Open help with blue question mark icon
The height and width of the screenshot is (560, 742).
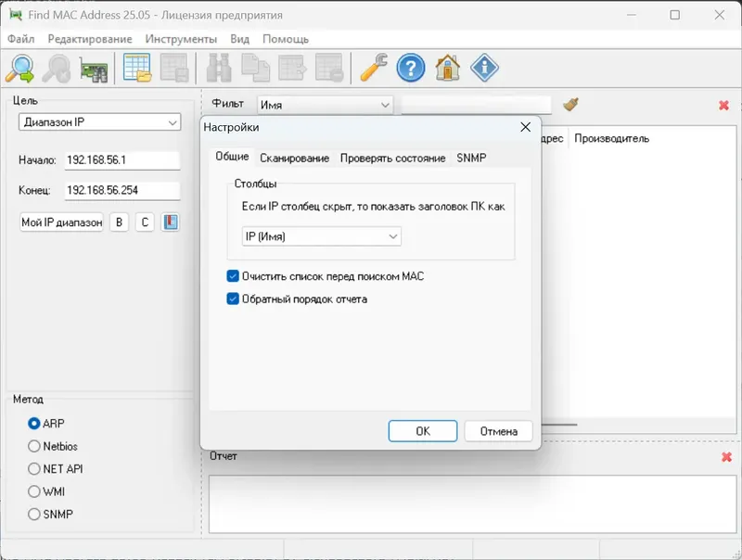410,68
